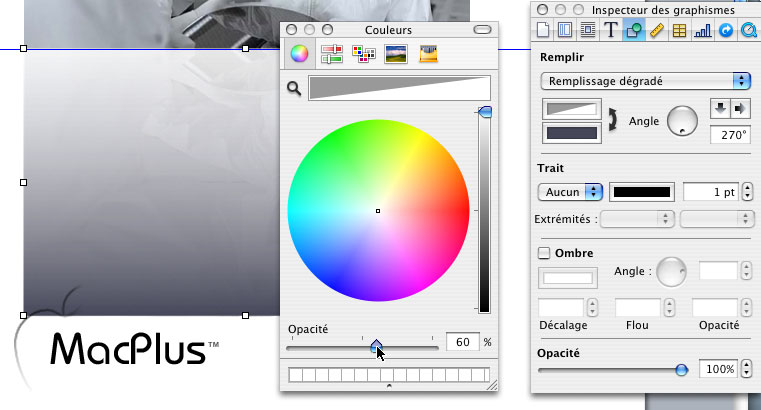761x410 pixels.
Task: Click the Couleurs window resize grip
Action: point(492,386)
